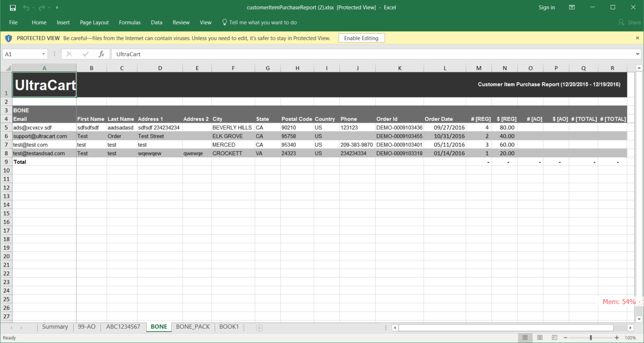
Task: Open the Formulas ribbon tab
Action: [130, 22]
